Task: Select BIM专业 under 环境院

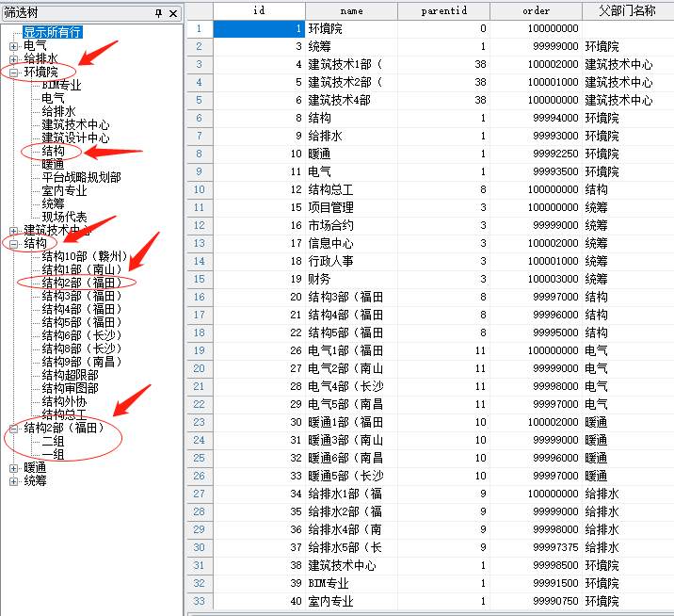Action: [x=61, y=85]
